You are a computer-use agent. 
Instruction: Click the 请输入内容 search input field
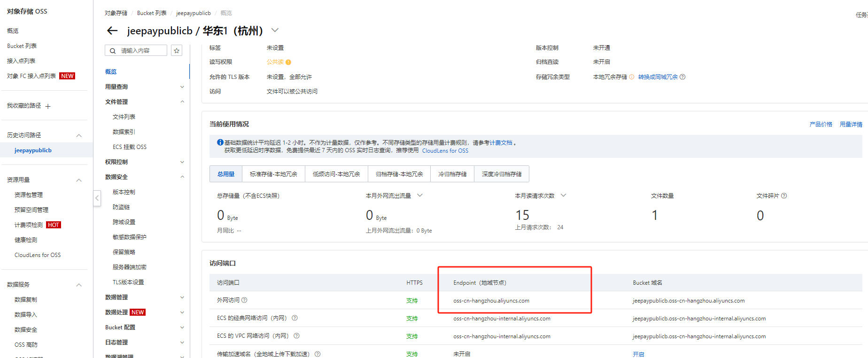pyautogui.click(x=141, y=51)
